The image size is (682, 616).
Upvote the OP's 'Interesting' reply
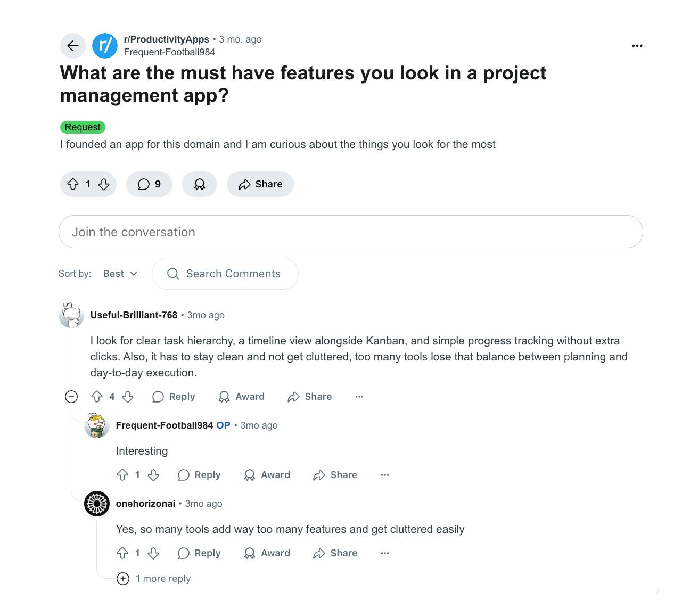click(123, 474)
